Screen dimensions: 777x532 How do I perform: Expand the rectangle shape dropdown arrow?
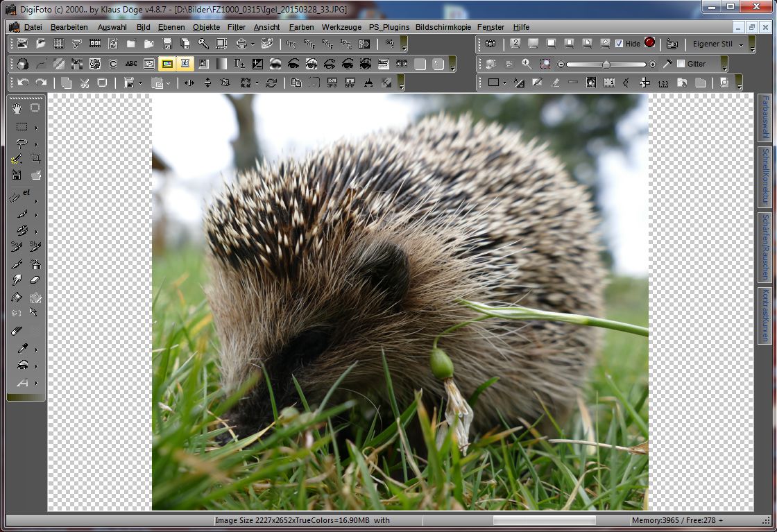[x=504, y=83]
